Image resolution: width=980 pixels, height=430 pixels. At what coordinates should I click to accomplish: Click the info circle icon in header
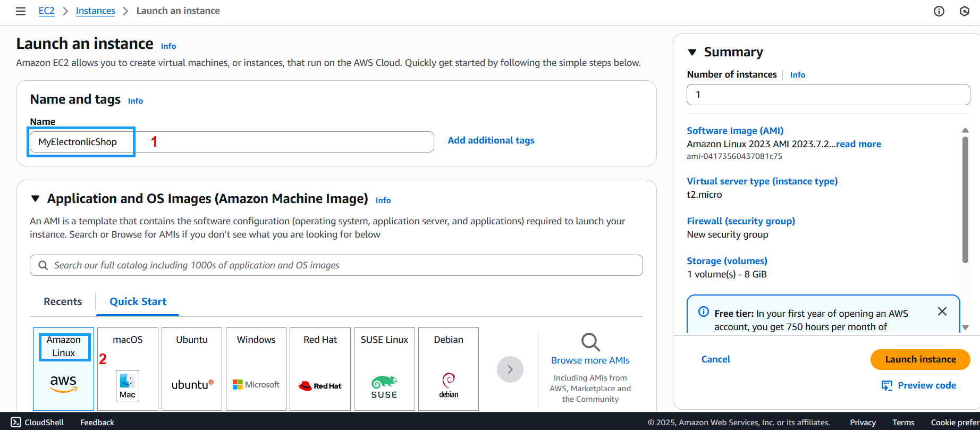(939, 11)
